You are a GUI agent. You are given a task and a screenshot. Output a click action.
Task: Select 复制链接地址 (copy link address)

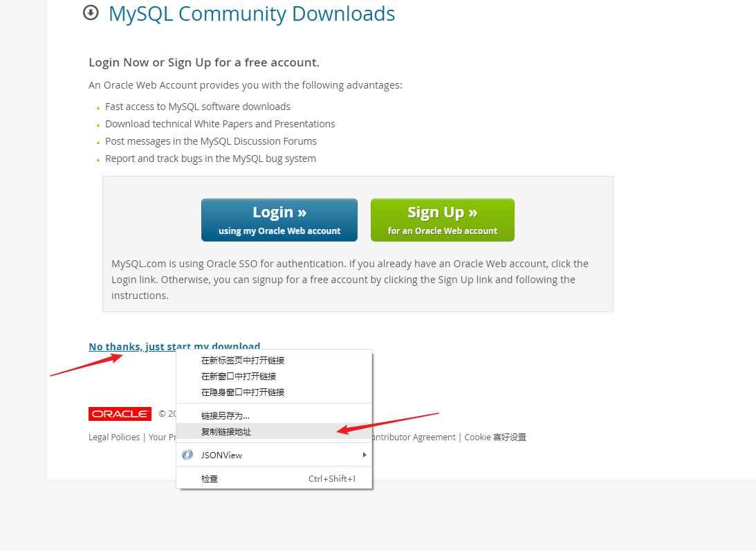click(274, 431)
